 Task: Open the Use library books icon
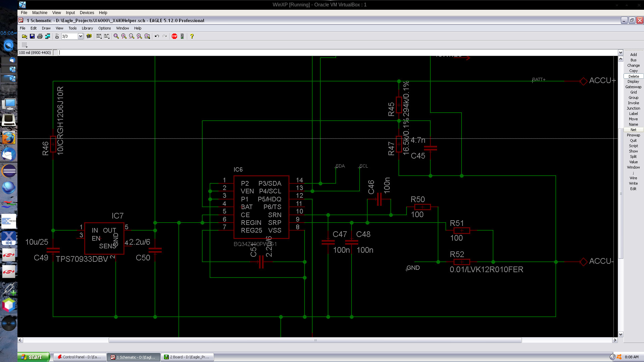coord(89,36)
